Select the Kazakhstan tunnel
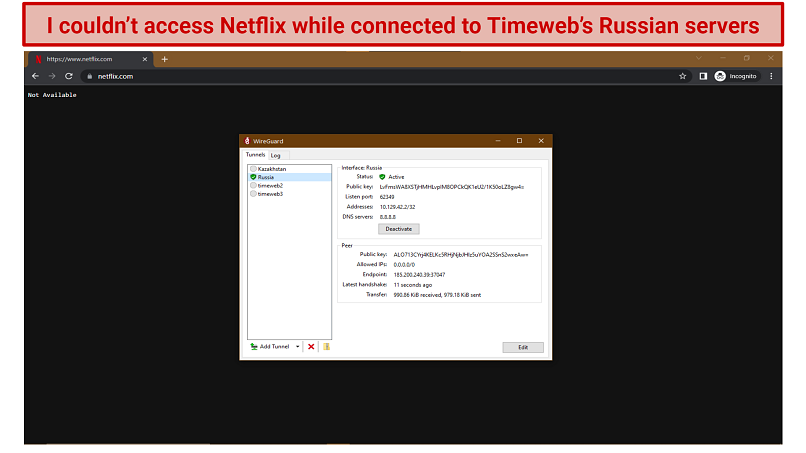Screen dimensions: 806x453 (x=289, y=169)
